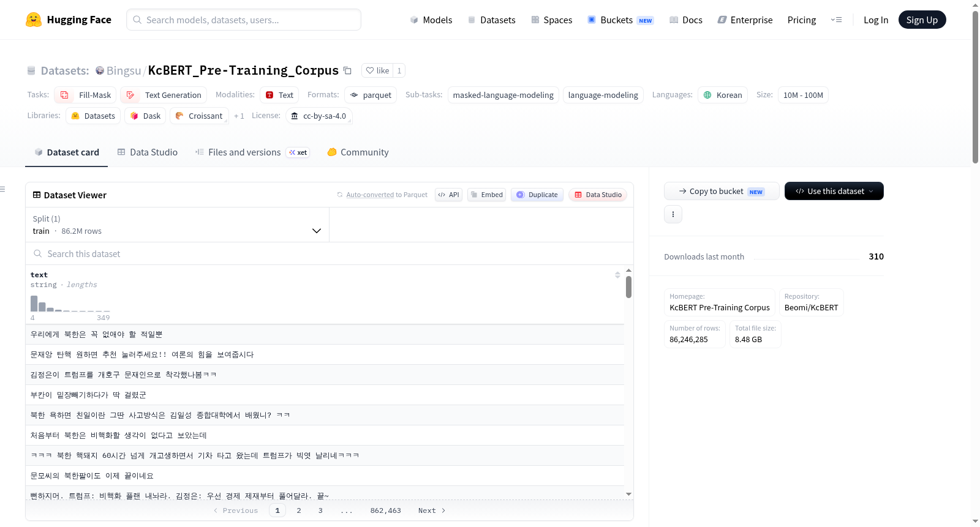The width and height of the screenshot is (980, 527).
Task: Switch to the Dataset card tab
Action: [66, 152]
